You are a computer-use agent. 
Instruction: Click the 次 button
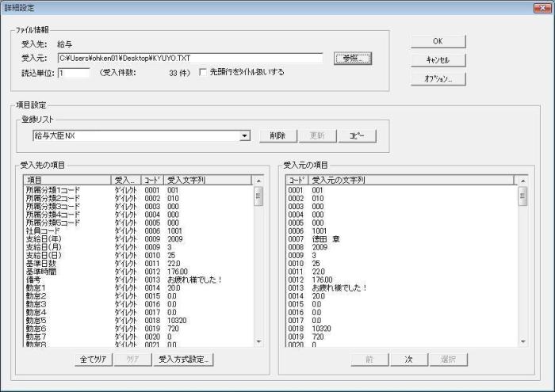409,359
